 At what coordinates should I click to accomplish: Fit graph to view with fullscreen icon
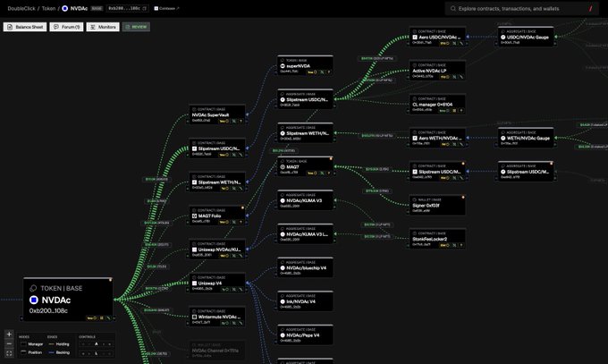(9, 353)
